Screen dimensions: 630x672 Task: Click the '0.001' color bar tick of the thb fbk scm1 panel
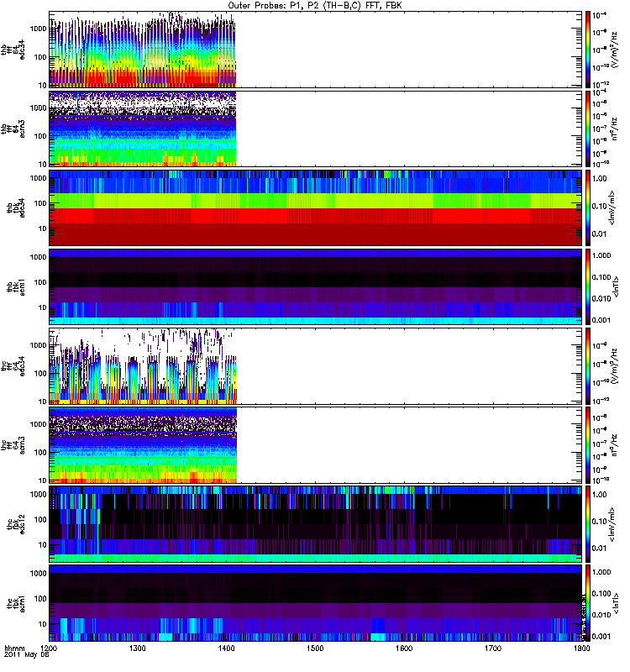601,320
